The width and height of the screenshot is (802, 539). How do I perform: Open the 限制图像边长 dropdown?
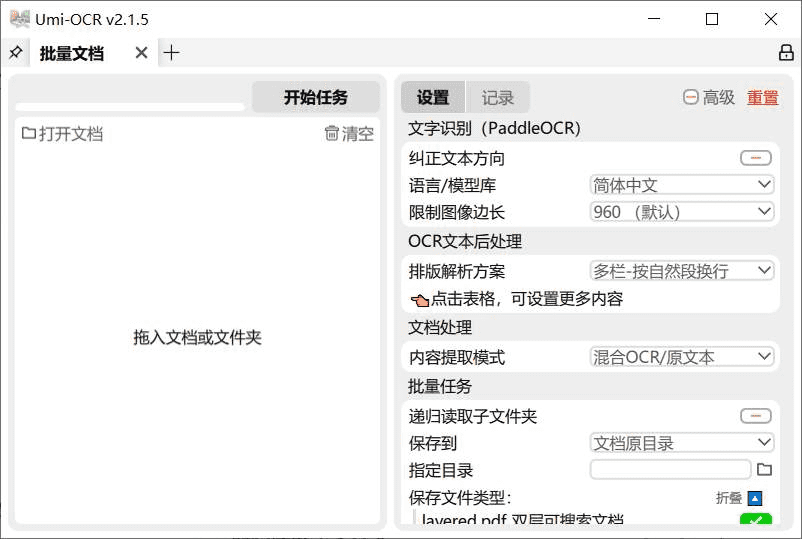click(x=682, y=212)
